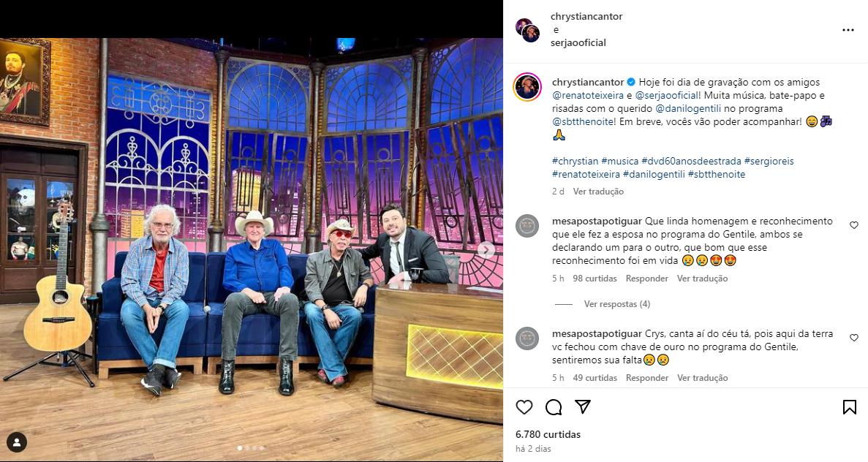Like the post with the heart icon

click(524, 407)
